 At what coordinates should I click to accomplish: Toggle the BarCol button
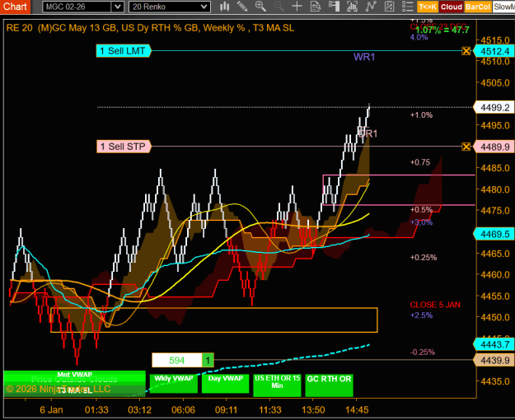[x=478, y=7]
